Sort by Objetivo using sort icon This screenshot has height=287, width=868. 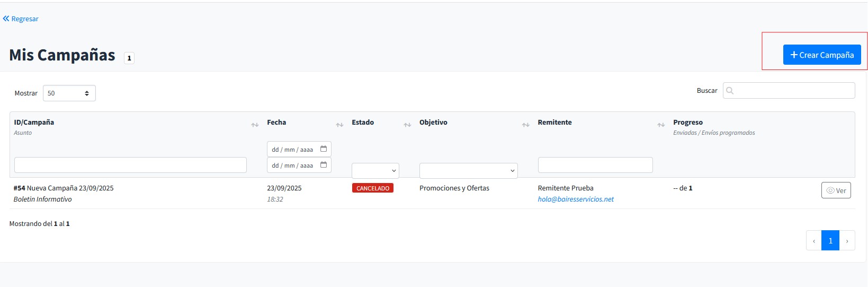tap(525, 125)
